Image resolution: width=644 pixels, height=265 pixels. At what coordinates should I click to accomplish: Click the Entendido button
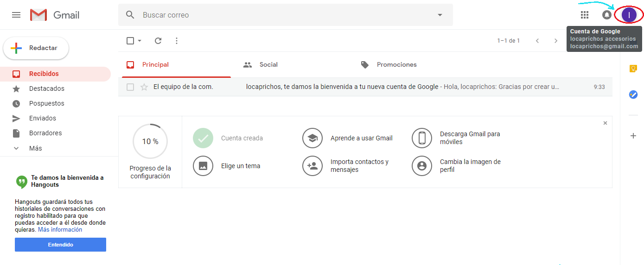pyautogui.click(x=60, y=245)
